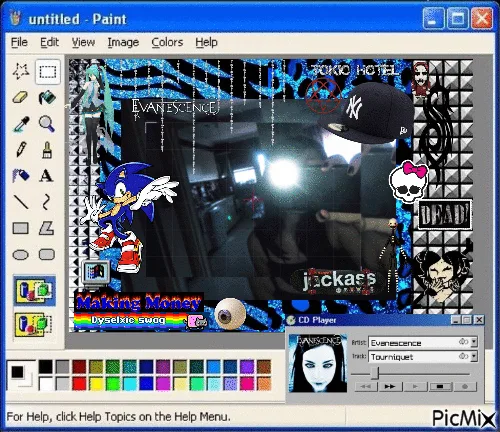Select the Free-Form Select star tool

tap(21, 71)
